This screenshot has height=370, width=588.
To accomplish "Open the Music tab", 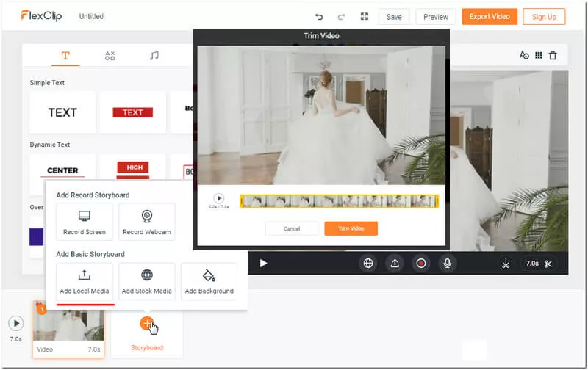I will coord(154,56).
